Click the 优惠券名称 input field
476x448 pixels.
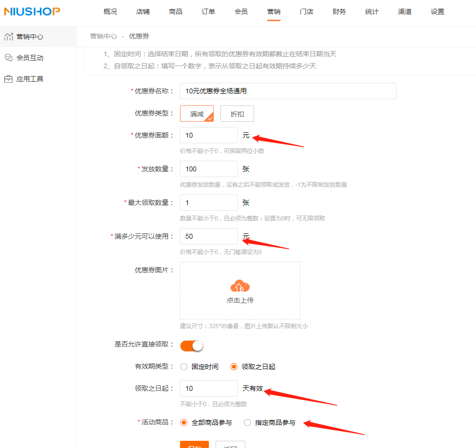click(x=288, y=91)
